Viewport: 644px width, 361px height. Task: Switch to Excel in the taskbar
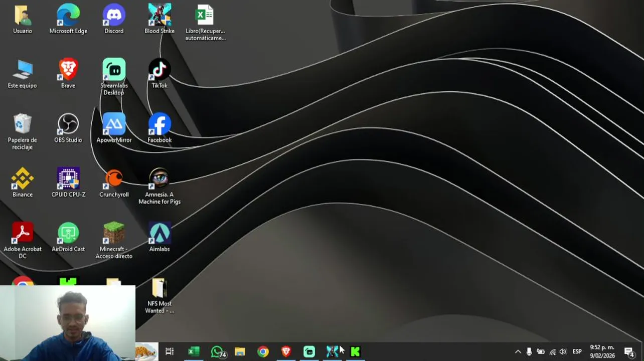point(194,351)
